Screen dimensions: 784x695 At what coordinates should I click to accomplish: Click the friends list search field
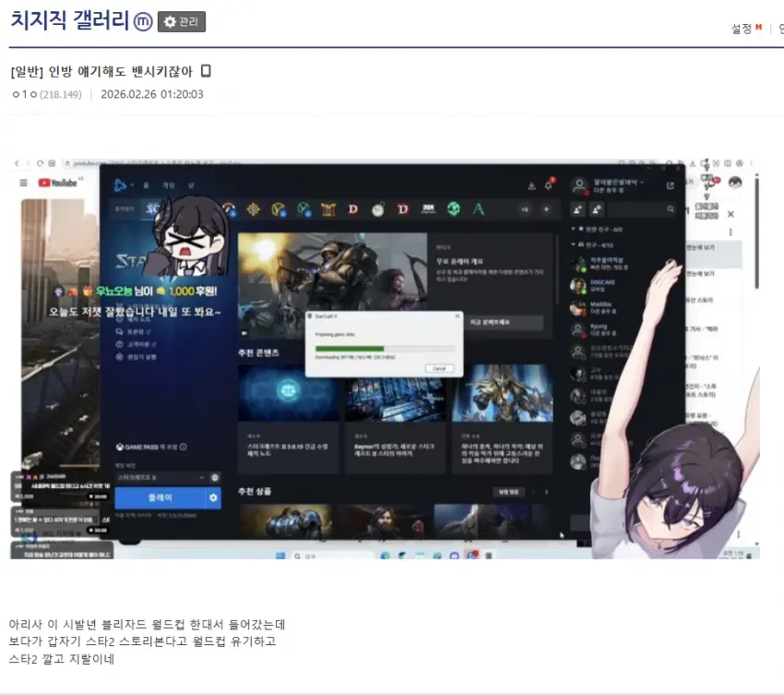tap(642, 210)
